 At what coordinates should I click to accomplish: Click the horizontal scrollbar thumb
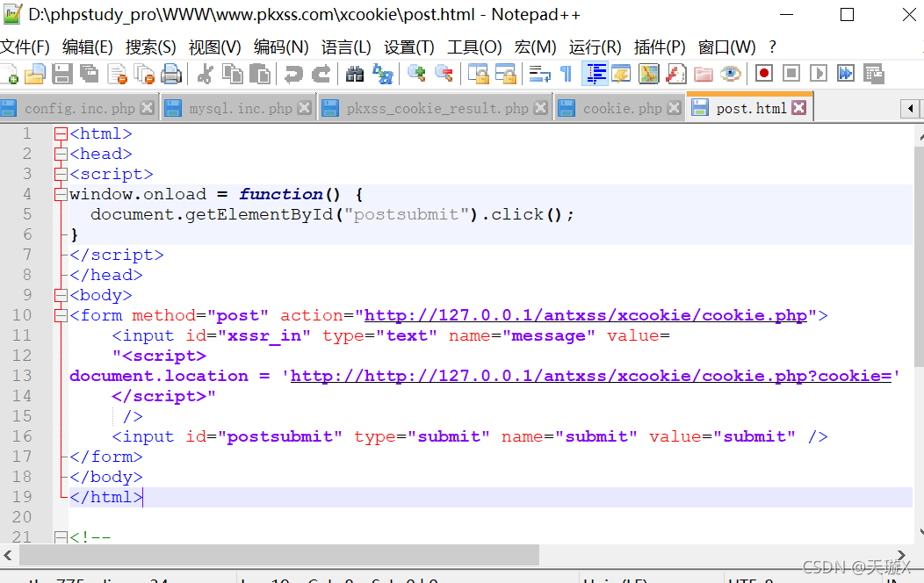click(x=279, y=555)
